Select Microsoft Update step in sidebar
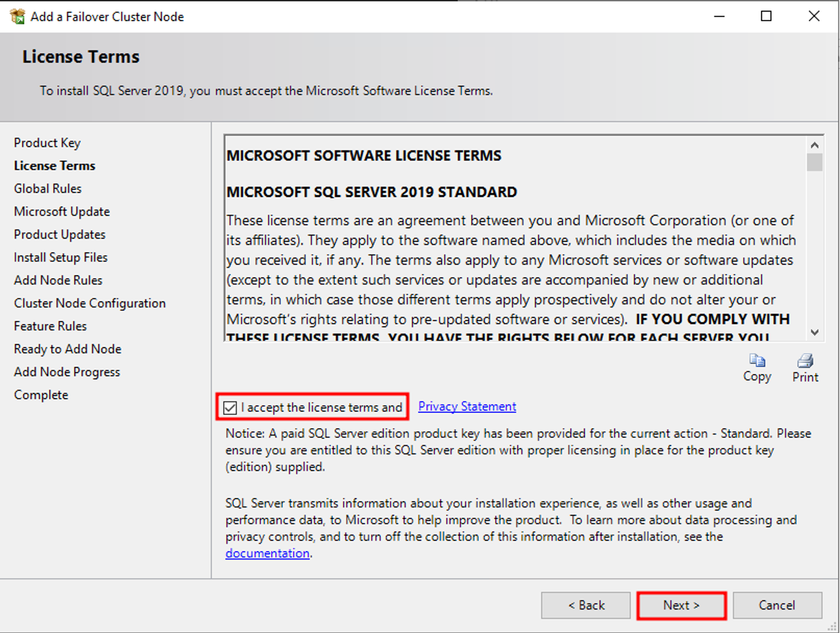840x633 pixels. pyautogui.click(x=62, y=212)
